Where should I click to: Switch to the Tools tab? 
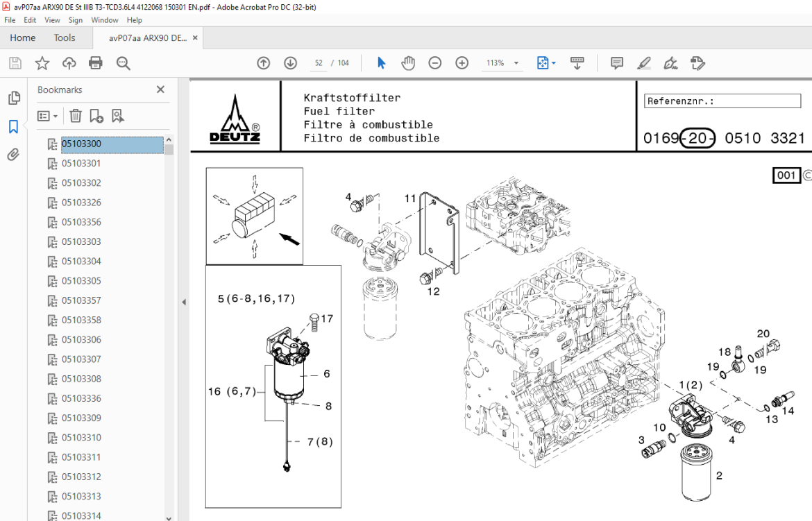tap(65, 37)
